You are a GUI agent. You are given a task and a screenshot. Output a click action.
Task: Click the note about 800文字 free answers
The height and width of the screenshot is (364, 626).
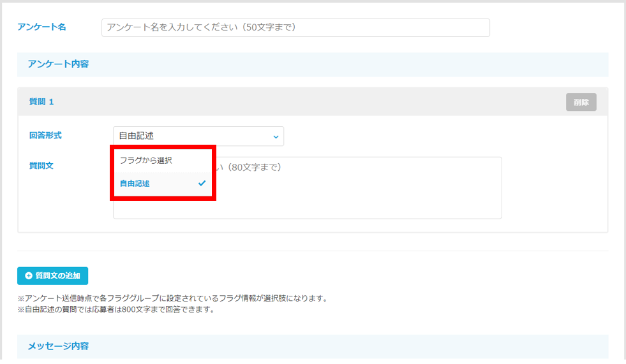[116, 310]
